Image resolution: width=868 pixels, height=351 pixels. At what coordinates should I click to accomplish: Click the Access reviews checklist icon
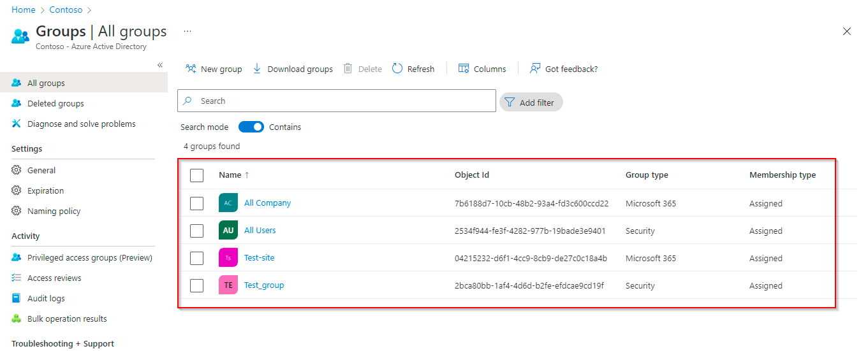[x=17, y=278]
